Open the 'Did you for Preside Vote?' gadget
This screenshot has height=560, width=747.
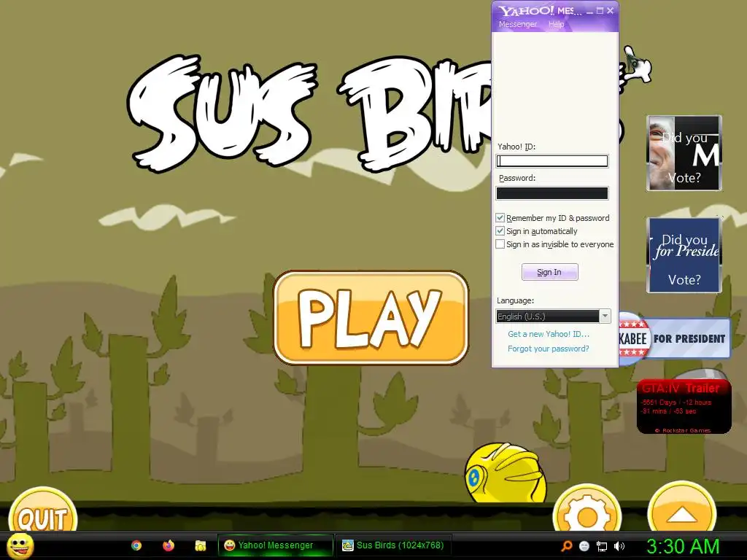(x=684, y=254)
